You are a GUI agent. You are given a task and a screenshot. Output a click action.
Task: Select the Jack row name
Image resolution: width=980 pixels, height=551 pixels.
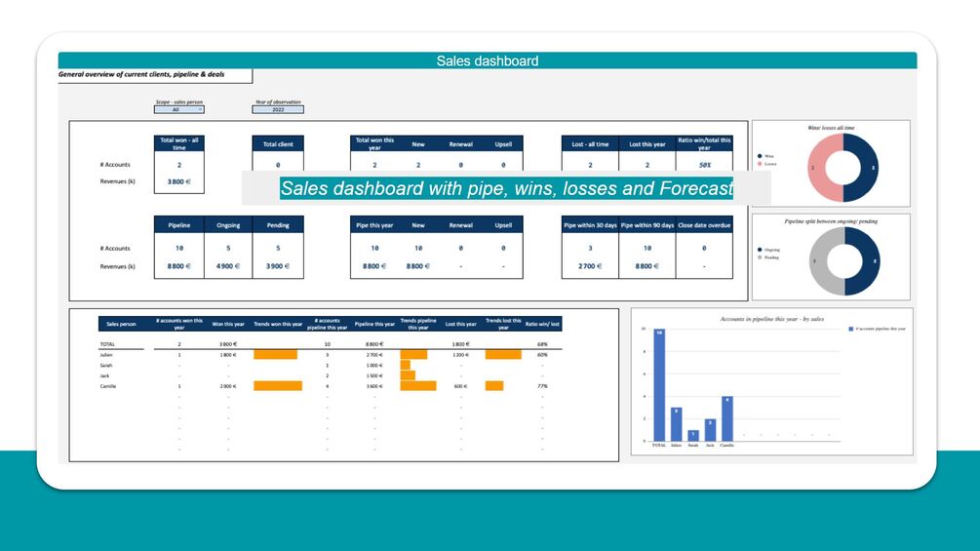click(104, 376)
